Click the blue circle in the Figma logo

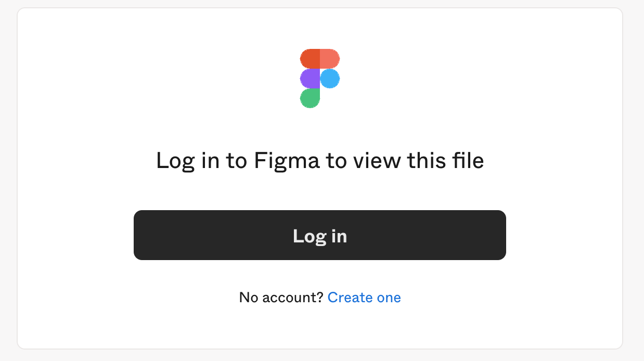[x=330, y=79]
